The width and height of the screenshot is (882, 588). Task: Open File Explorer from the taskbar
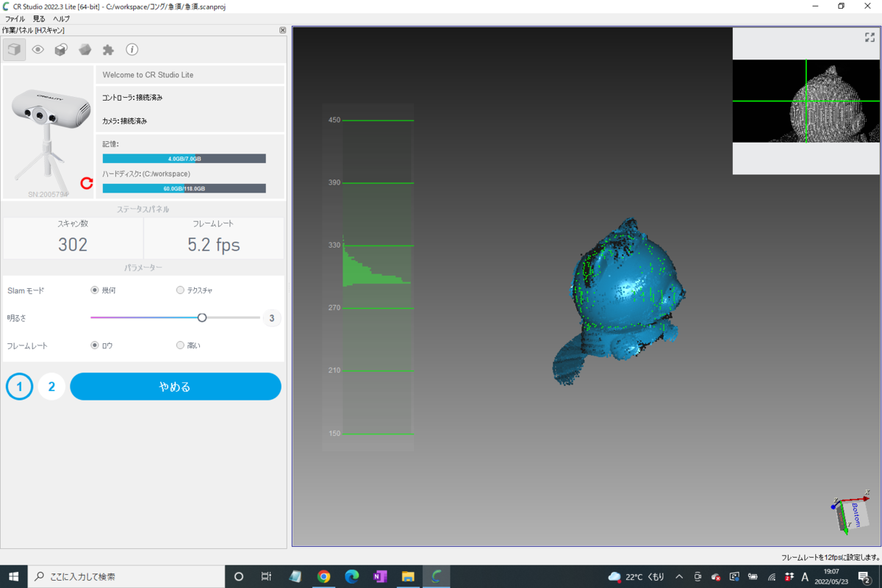coord(407,577)
